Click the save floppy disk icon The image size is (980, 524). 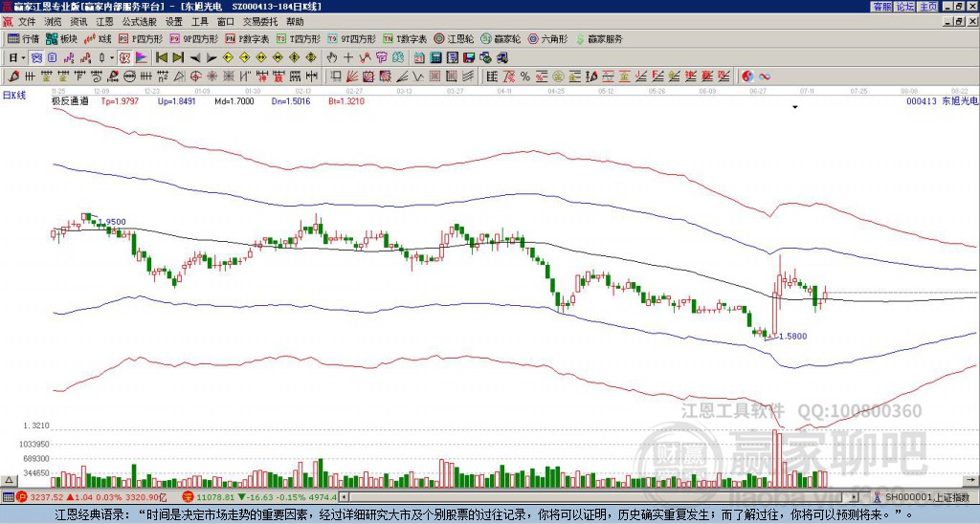pos(469,58)
